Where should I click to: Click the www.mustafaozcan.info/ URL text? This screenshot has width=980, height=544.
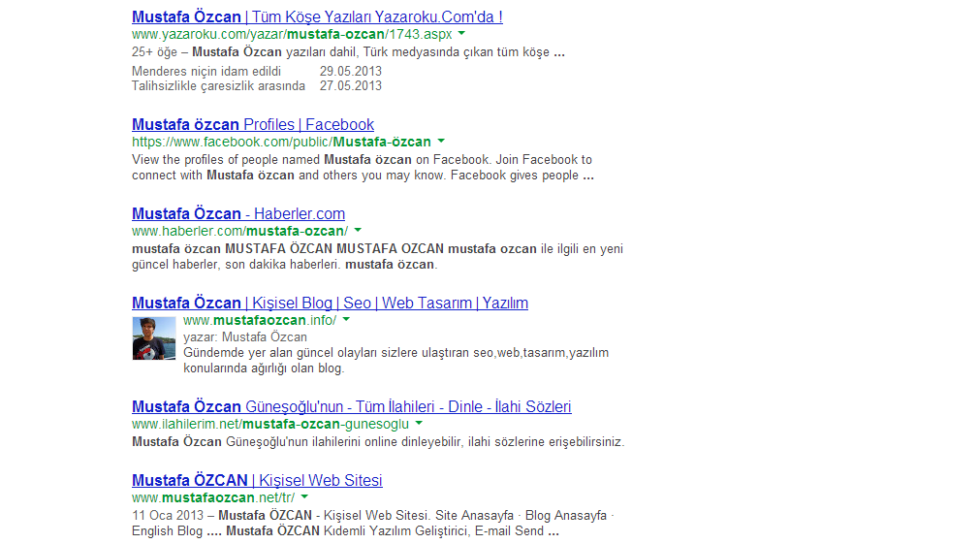tap(260, 321)
